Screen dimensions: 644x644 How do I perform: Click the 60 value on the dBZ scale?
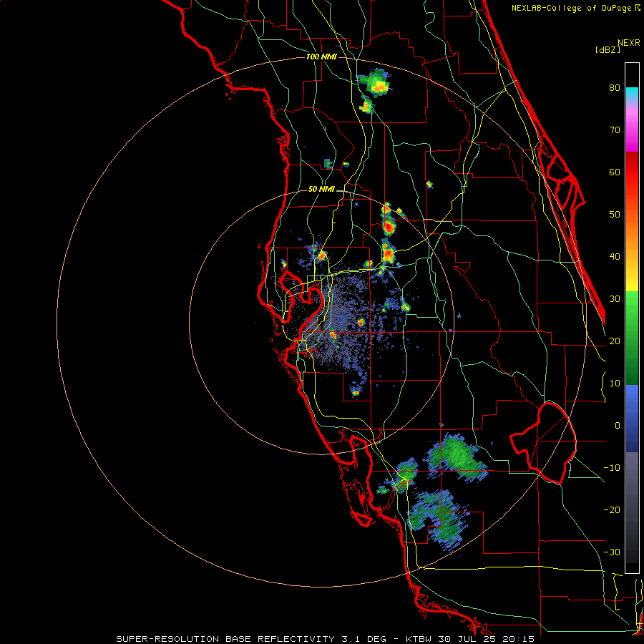615,172
